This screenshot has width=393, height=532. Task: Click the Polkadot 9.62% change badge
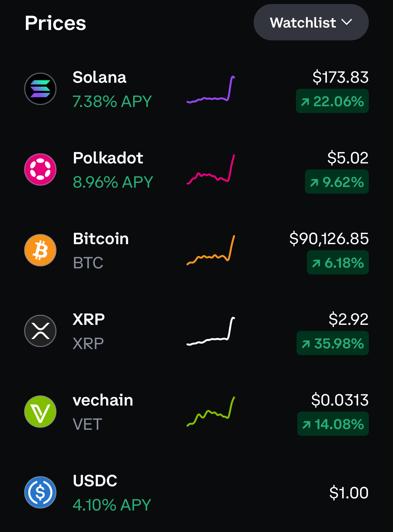(337, 182)
